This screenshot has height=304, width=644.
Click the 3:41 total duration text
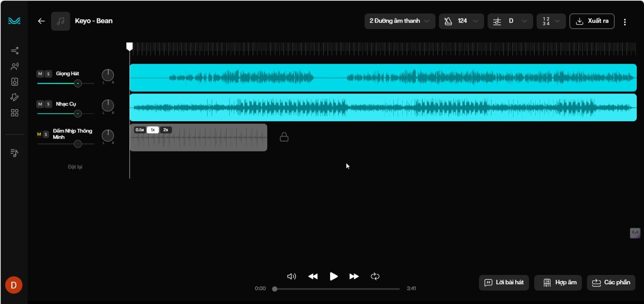coord(411,289)
